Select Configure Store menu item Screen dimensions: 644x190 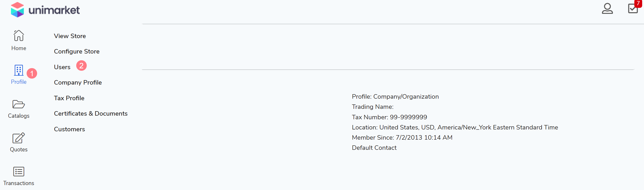click(x=77, y=51)
